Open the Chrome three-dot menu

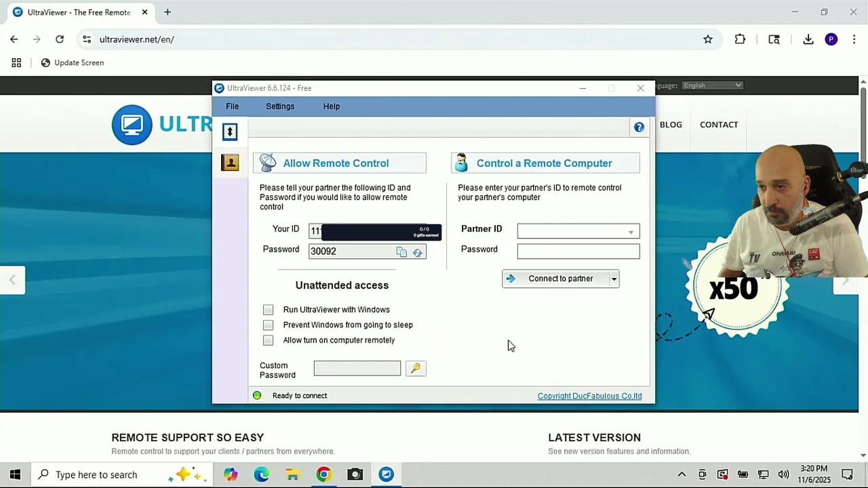tap(854, 39)
